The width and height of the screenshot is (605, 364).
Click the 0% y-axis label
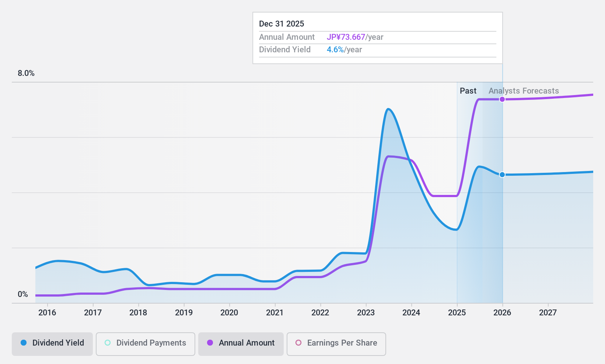point(23,294)
